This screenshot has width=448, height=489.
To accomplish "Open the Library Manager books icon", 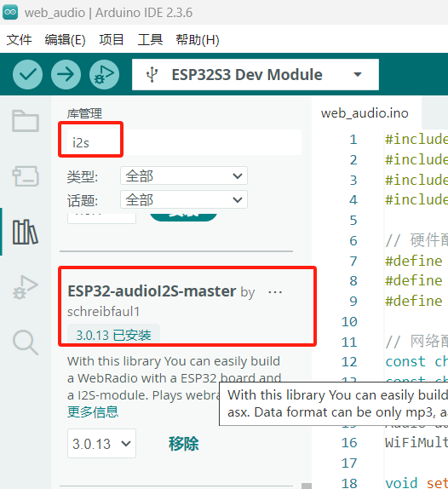I will tap(26, 232).
